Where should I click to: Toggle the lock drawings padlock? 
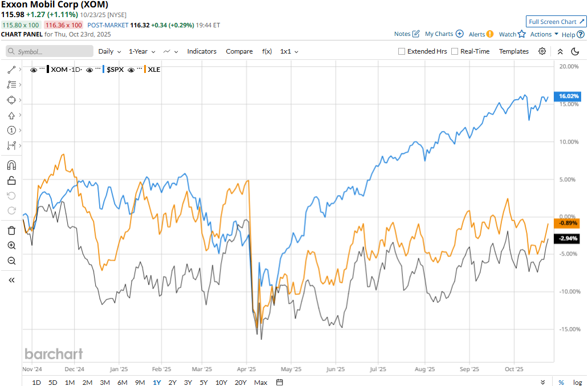(x=11, y=180)
